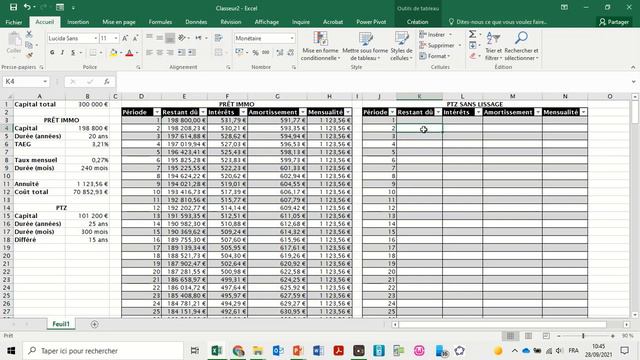Open Word from the taskbar
This screenshot has width=640, height=360.
[x=318, y=351]
